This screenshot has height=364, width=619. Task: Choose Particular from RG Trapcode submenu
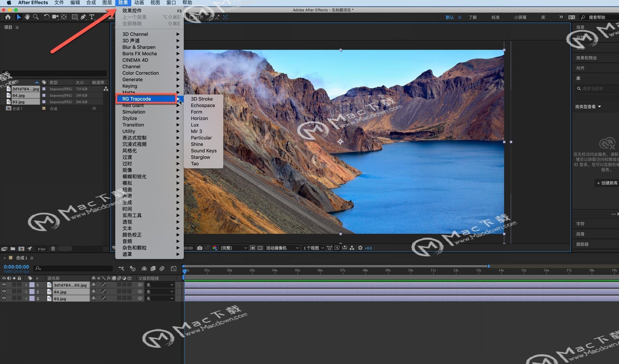pyautogui.click(x=201, y=138)
